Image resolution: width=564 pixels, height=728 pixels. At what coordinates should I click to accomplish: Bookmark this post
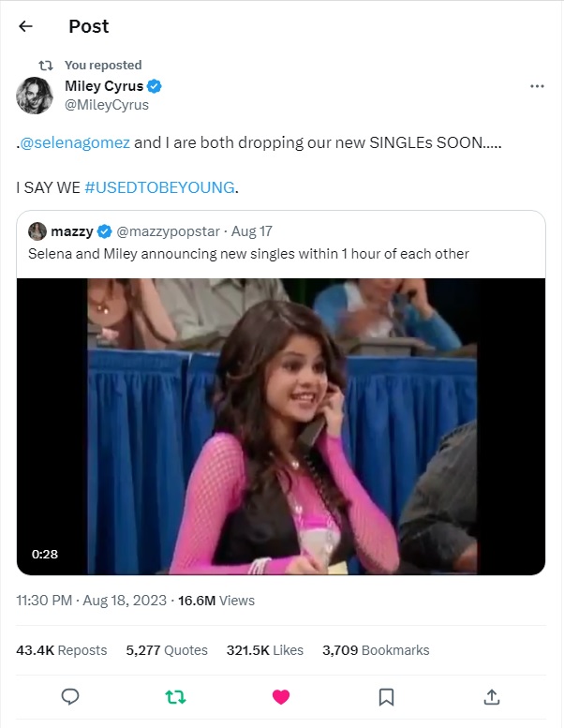click(386, 696)
